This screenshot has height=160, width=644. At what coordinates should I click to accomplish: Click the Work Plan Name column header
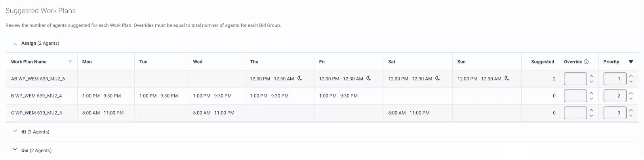(x=29, y=62)
